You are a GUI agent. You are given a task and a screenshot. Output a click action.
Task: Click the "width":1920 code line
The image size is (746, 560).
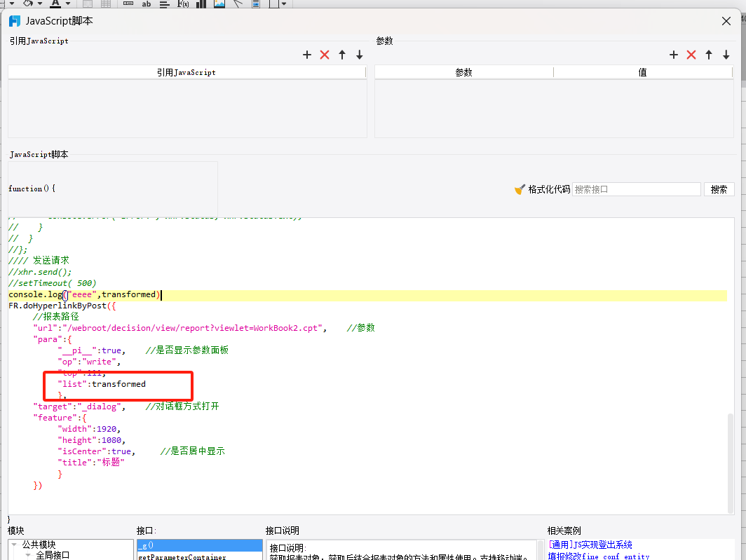[89, 429]
